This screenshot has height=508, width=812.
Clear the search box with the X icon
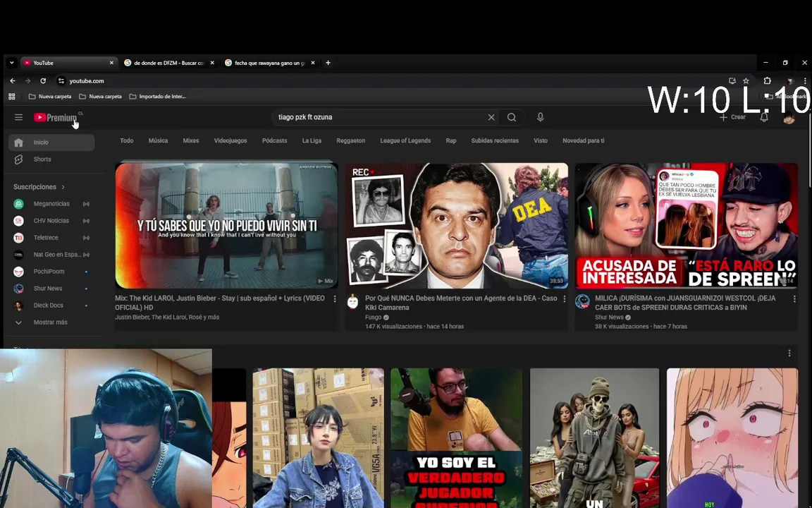pos(491,117)
